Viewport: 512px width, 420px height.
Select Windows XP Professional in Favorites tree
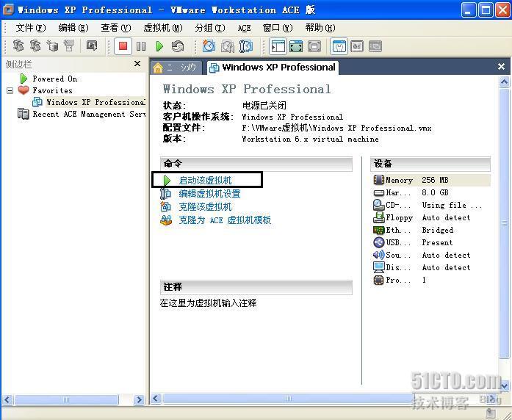click(95, 102)
